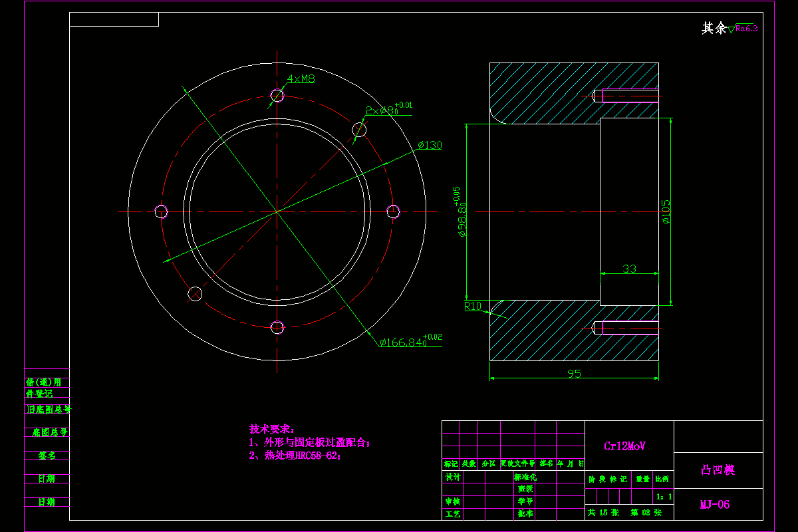Click the '更改文件号' column header

coord(517,464)
